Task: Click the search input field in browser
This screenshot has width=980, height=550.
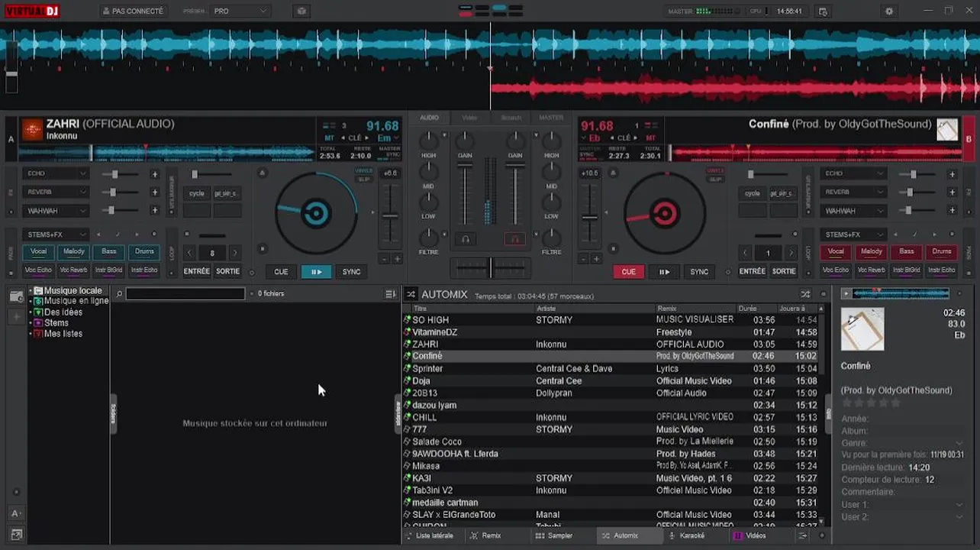Action: [185, 293]
